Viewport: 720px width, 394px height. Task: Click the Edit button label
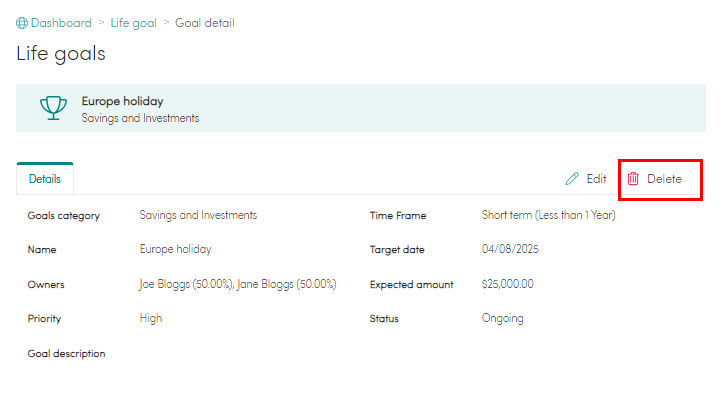(x=596, y=179)
